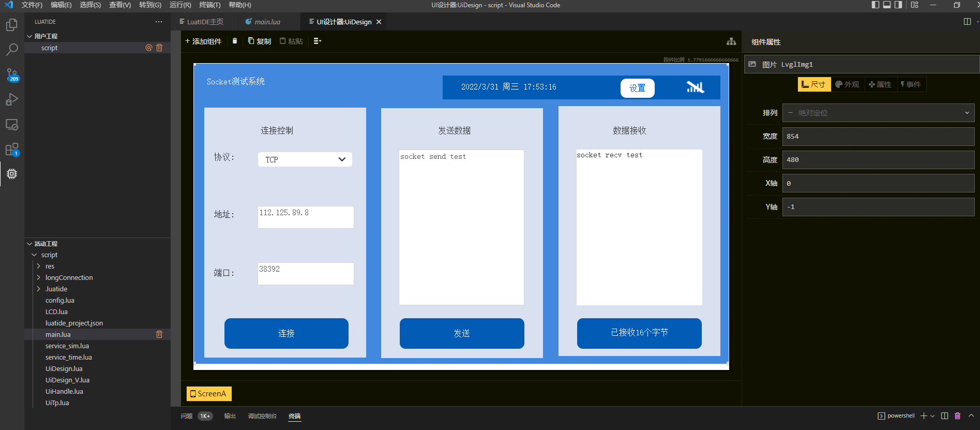Click the no-signal icon in designed header
Image resolution: width=980 pixels, height=430 pixels.
695,87
